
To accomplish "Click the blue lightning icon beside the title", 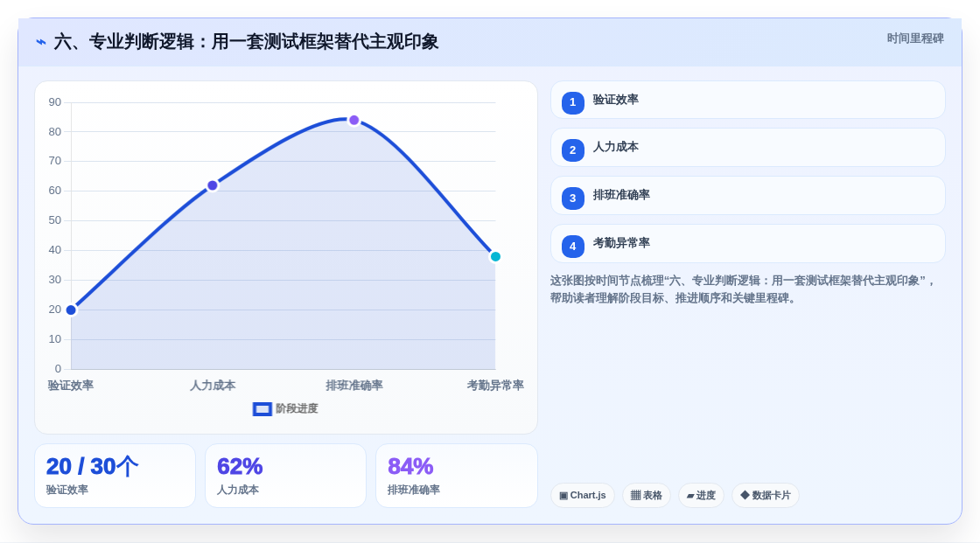I will [x=41, y=42].
